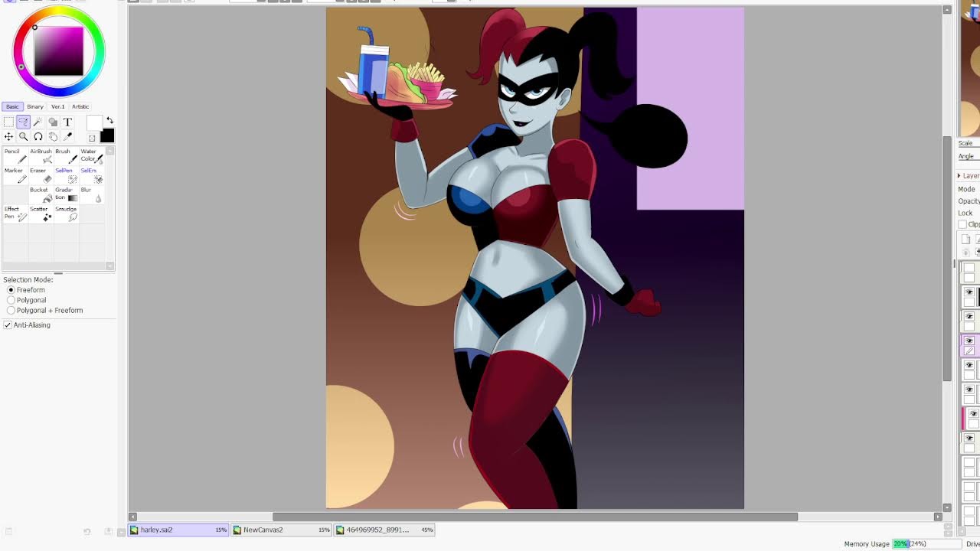
Task: Choose the Scatter brush
Action: tap(41, 213)
